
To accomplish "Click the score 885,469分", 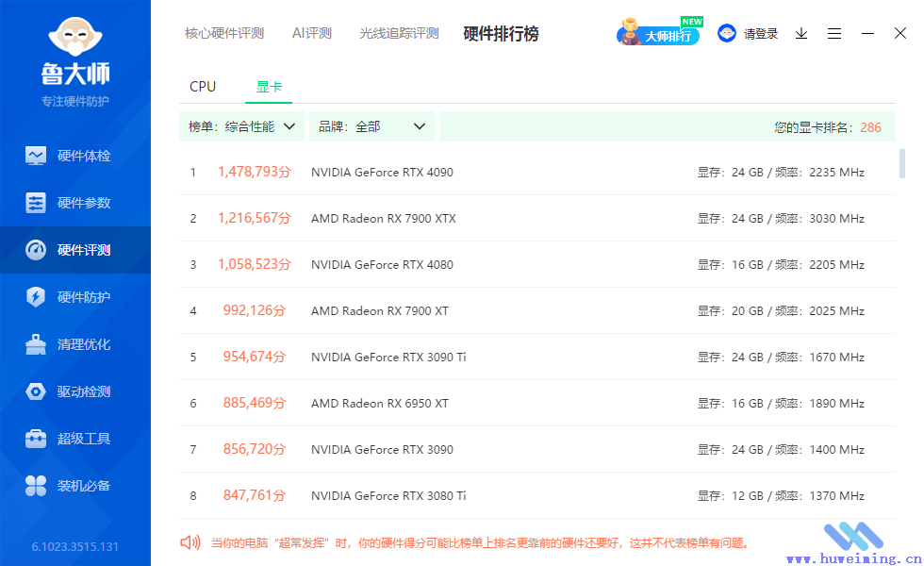I will 255,403.
